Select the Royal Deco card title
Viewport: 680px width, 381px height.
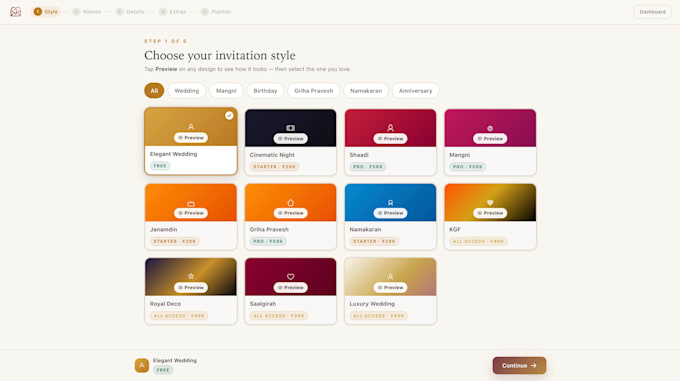[165, 304]
